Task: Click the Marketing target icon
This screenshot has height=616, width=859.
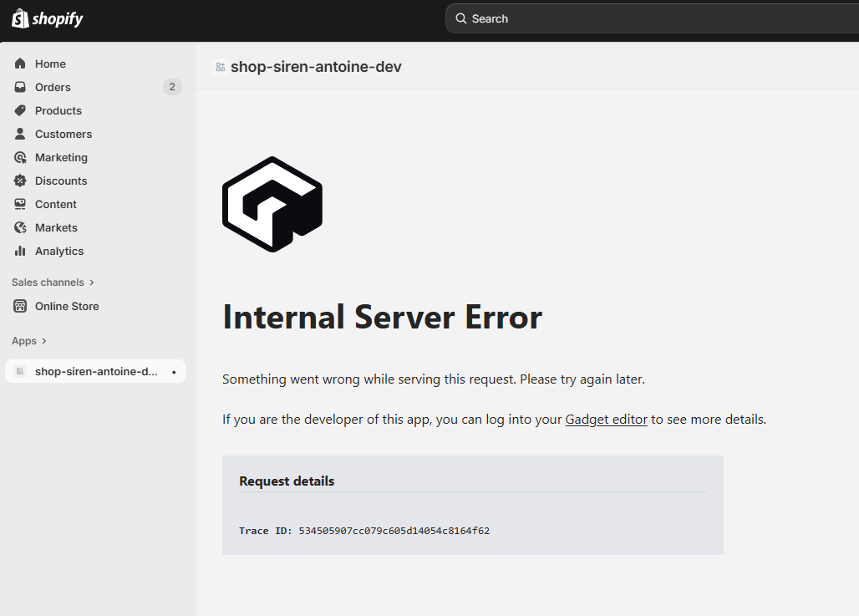Action: 20,157
